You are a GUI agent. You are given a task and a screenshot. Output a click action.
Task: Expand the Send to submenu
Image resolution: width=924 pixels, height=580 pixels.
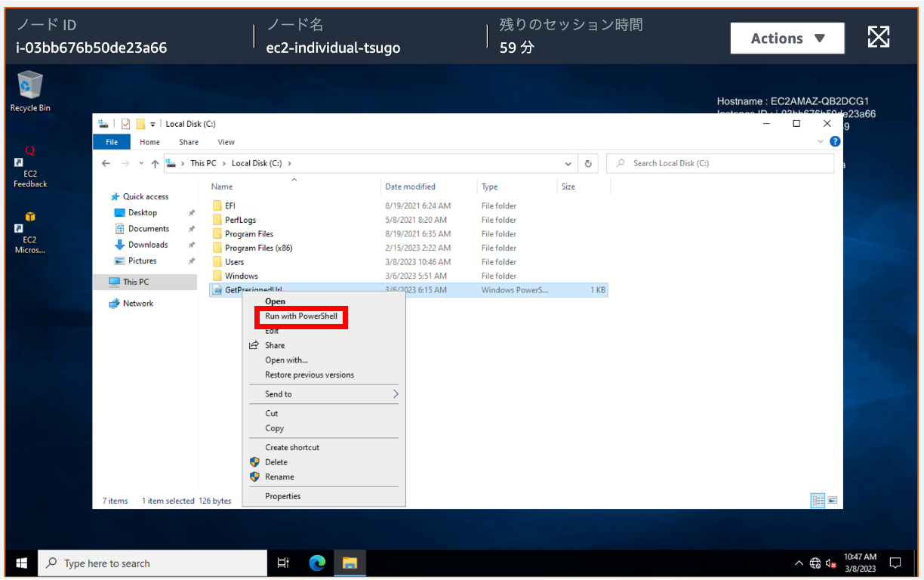coord(279,393)
